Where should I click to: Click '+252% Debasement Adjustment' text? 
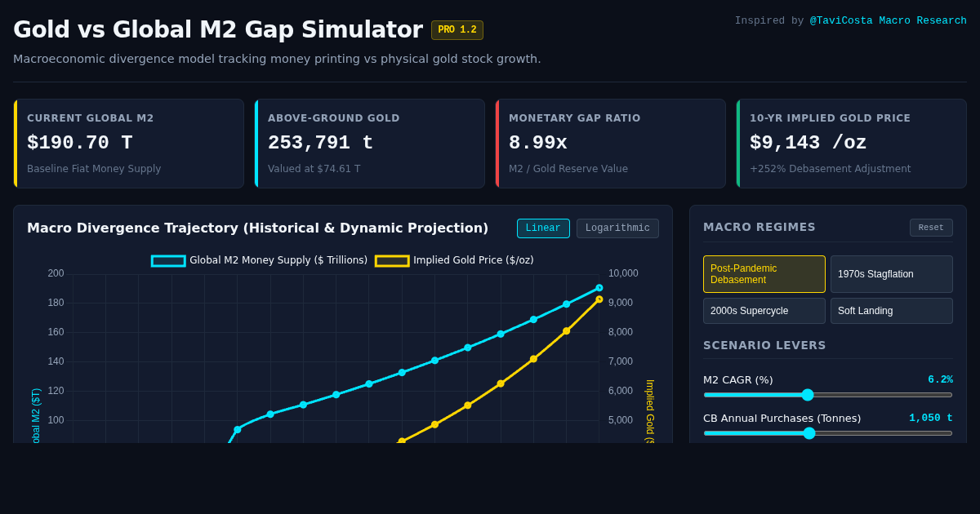click(830, 169)
